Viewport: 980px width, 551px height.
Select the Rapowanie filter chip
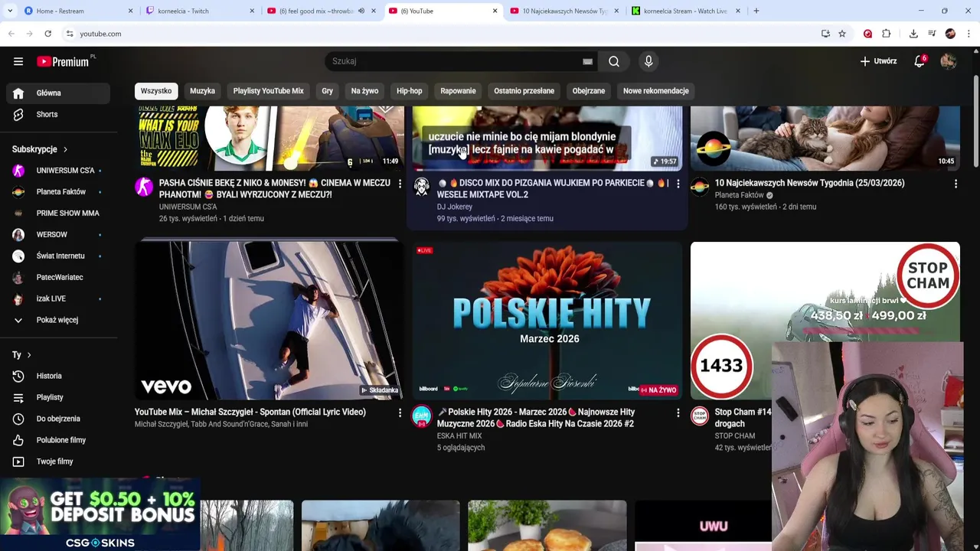(458, 90)
